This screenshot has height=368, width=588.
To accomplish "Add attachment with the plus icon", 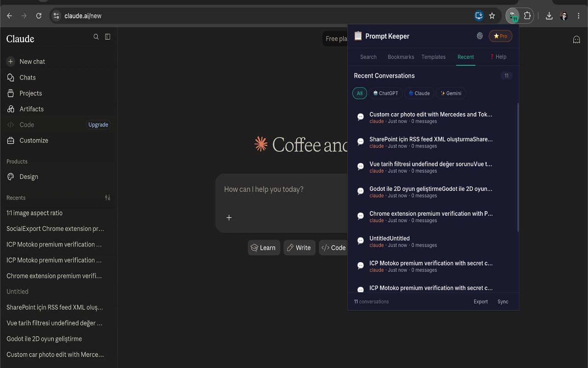I will (229, 218).
